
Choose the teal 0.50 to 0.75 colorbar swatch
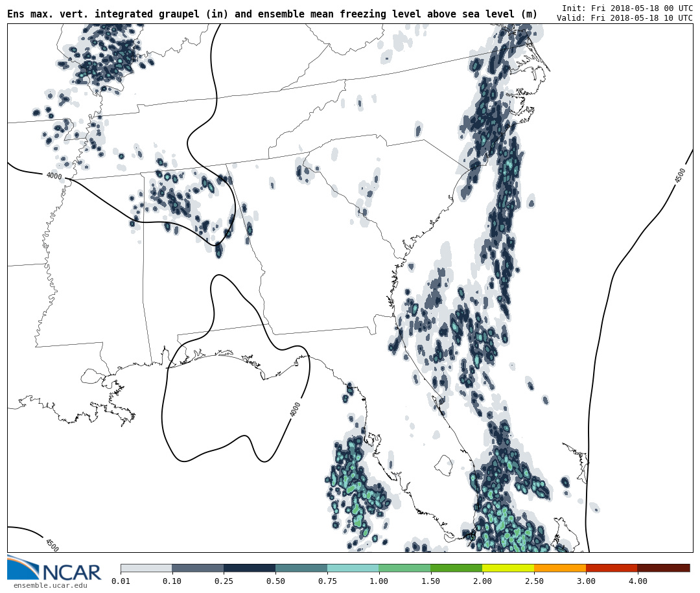click(301, 568)
